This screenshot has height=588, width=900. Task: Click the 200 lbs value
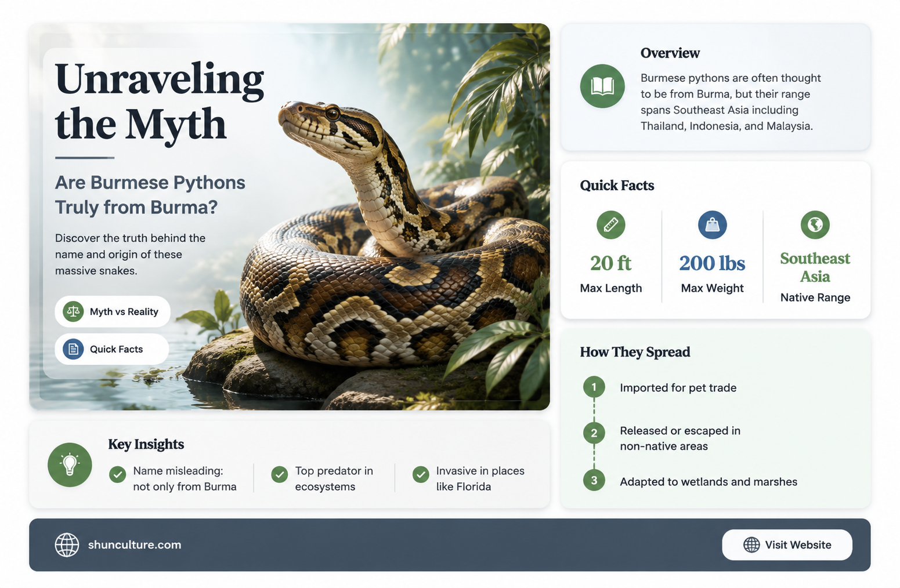tap(712, 263)
